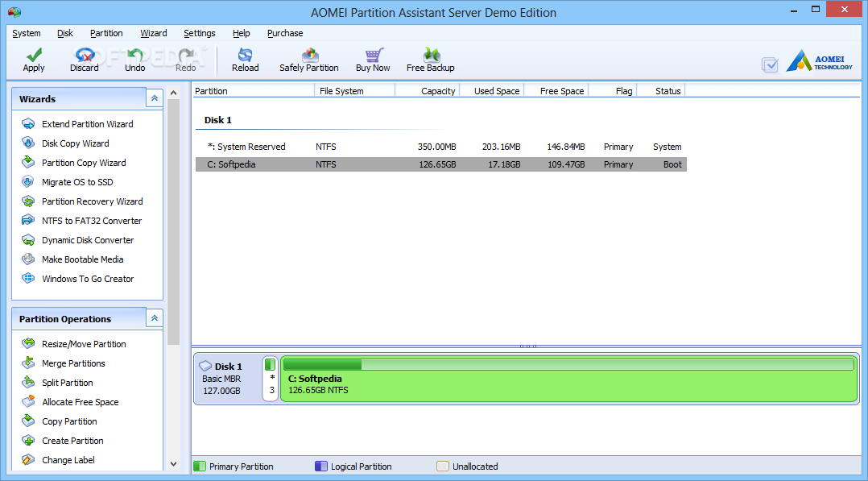Image resolution: width=868 pixels, height=481 pixels.
Task: Sort by the Flag column header
Action: tap(613, 91)
